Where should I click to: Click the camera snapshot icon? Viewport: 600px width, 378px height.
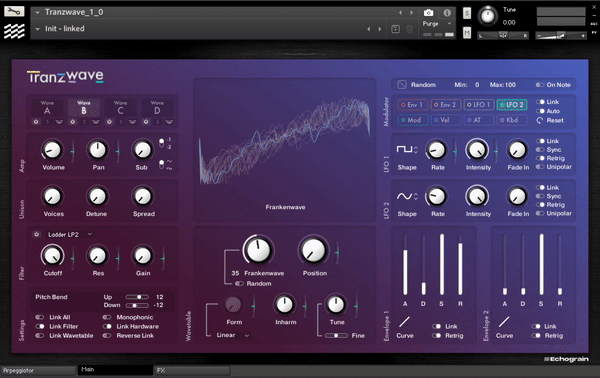428,13
